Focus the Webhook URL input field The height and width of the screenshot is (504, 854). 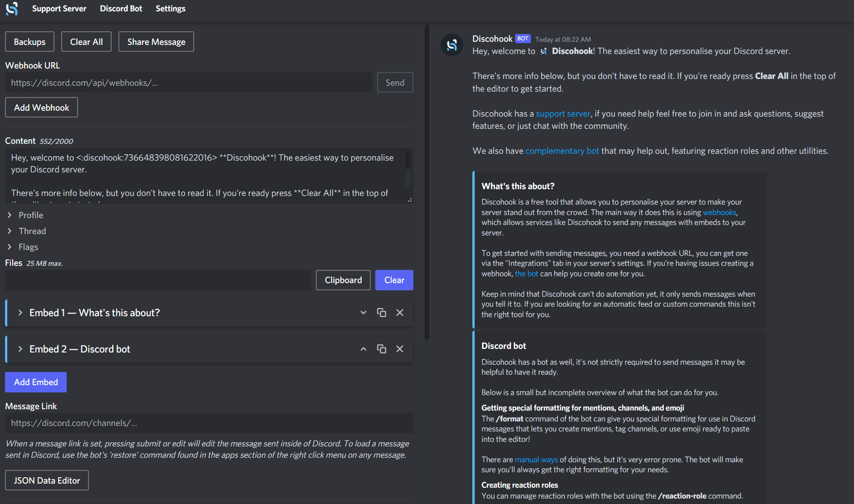pyautogui.click(x=189, y=83)
